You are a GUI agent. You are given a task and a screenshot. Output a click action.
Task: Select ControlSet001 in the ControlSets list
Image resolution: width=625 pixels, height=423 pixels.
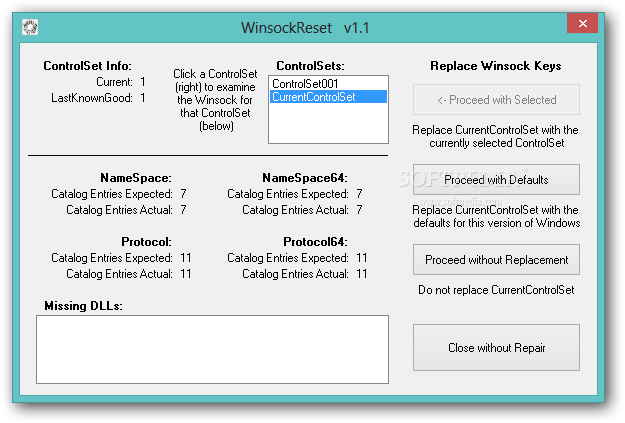tap(328, 84)
